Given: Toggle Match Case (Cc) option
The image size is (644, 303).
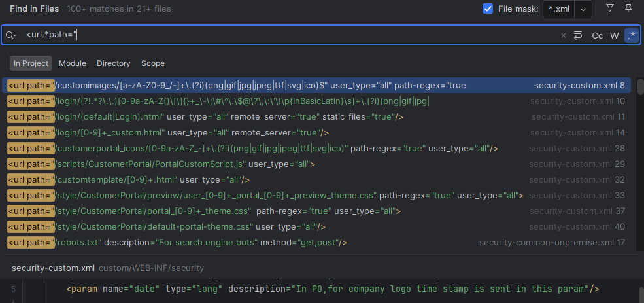Looking at the screenshot, I should (597, 36).
